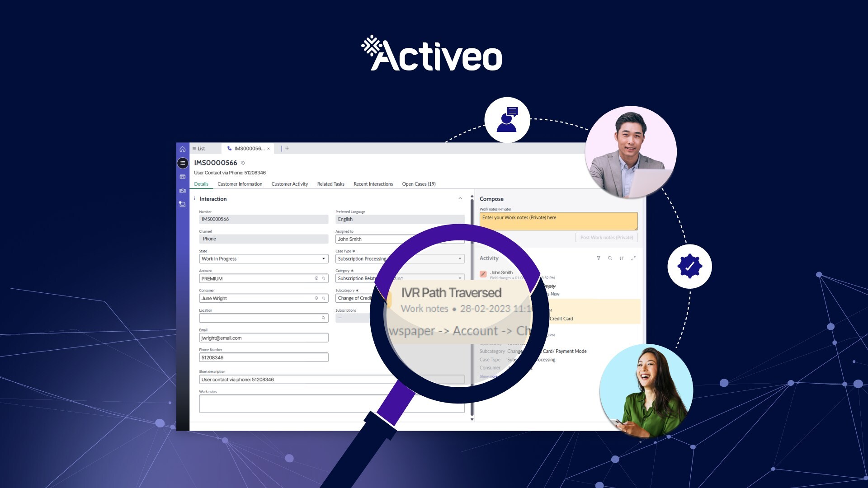Viewport: 868px width, 488px height.
Task: Add a new tab with plus icon
Action: click(x=287, y=148)
